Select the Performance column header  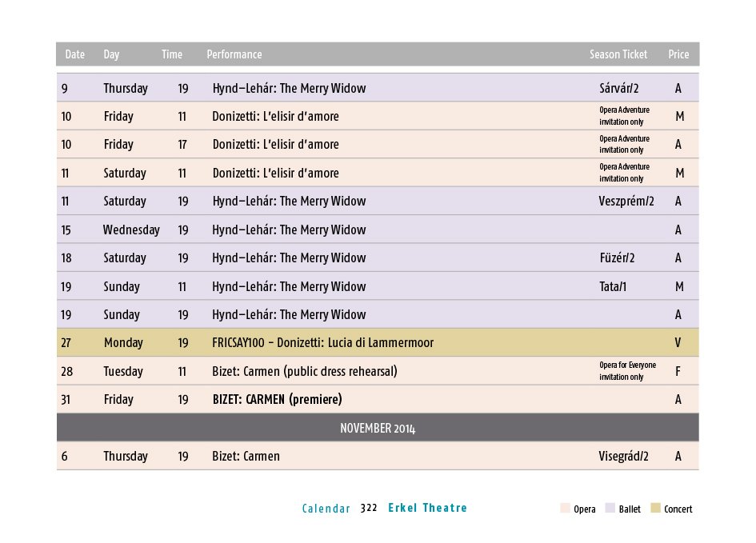[234, 54]
